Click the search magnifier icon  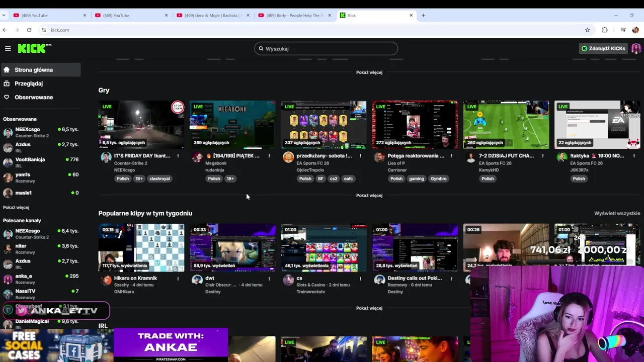tap(261, 49)
